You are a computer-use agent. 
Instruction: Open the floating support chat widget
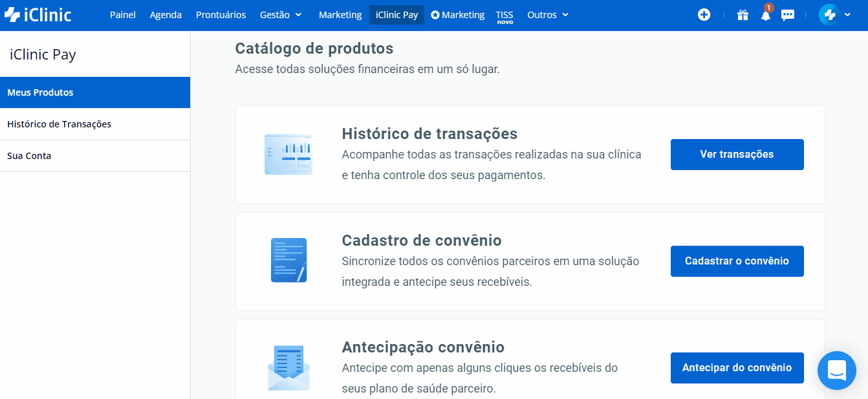(836, 371)
